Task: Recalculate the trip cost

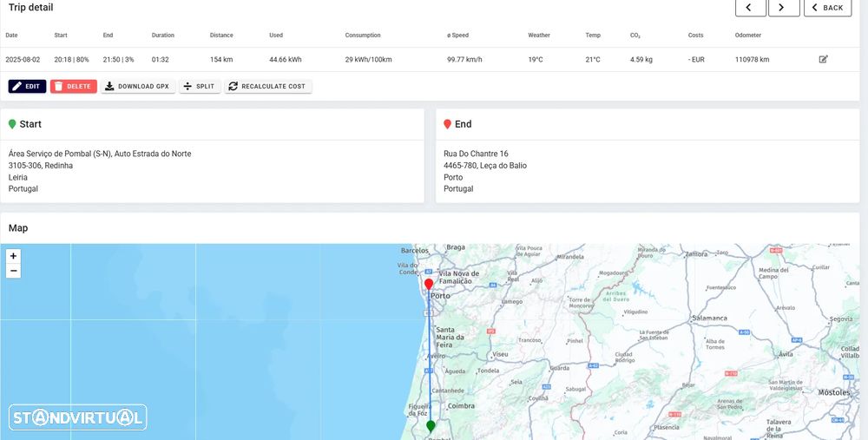Action: coord(267,87)
